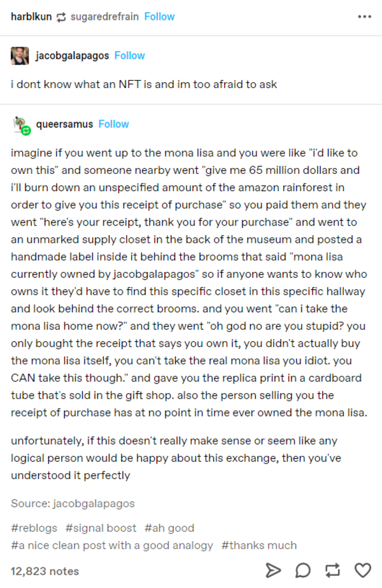Image resolution: width=382 pixels, height=588 pixels.
Task: Click the reblog arrows icon
Action: coord(332,570)
